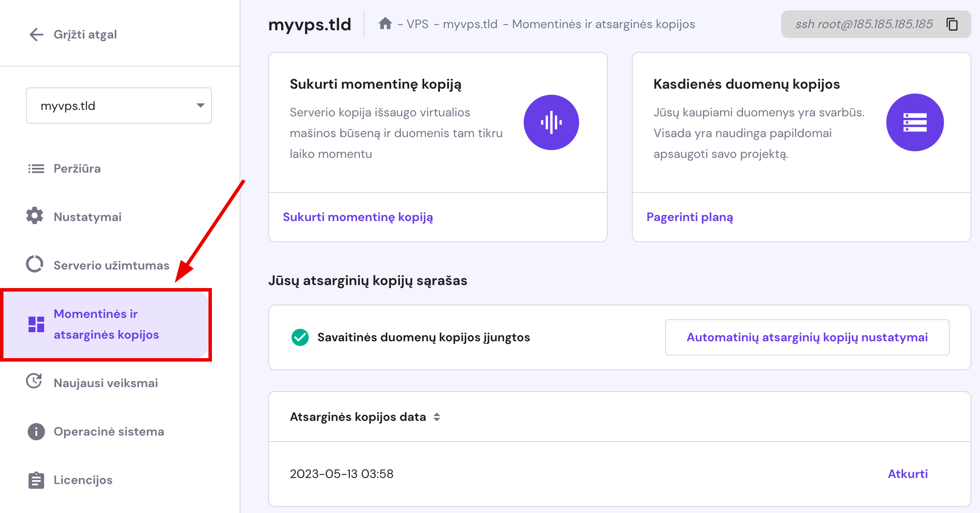The image size is (980, 513).
Task: Select Momentinės ir atsarginės kopijos in sidebar
Action: (106, 324)
